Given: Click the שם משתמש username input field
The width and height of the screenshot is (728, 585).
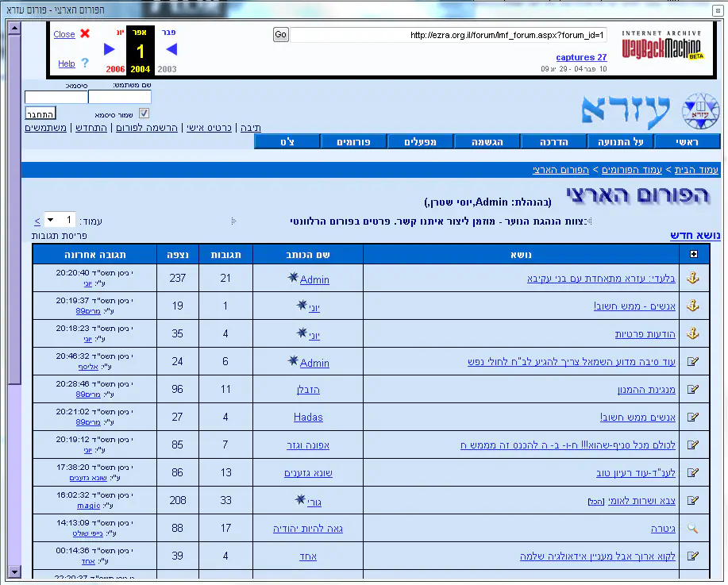Looking at the screenshot, I should click(x=120, y=97).
